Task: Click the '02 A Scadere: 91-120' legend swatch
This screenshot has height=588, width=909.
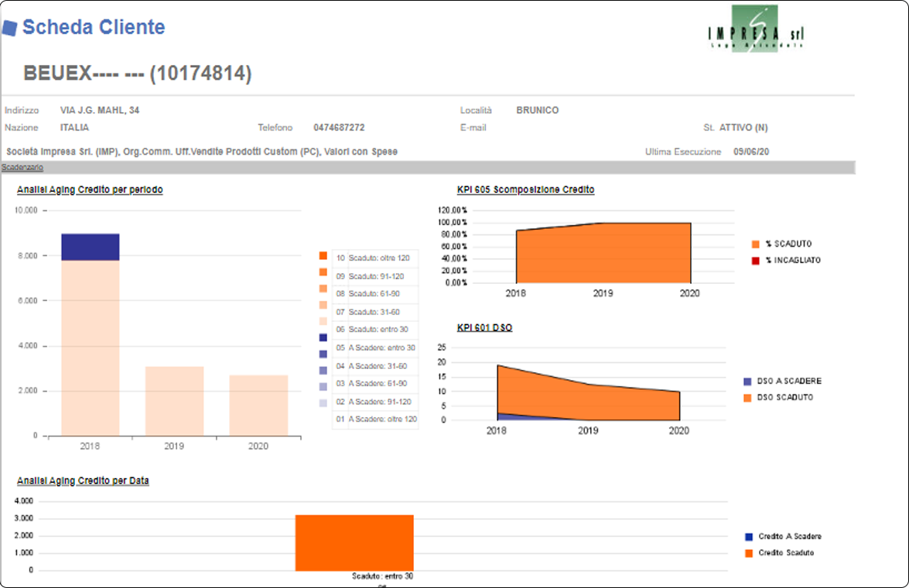Action: [x=323, y=387]
